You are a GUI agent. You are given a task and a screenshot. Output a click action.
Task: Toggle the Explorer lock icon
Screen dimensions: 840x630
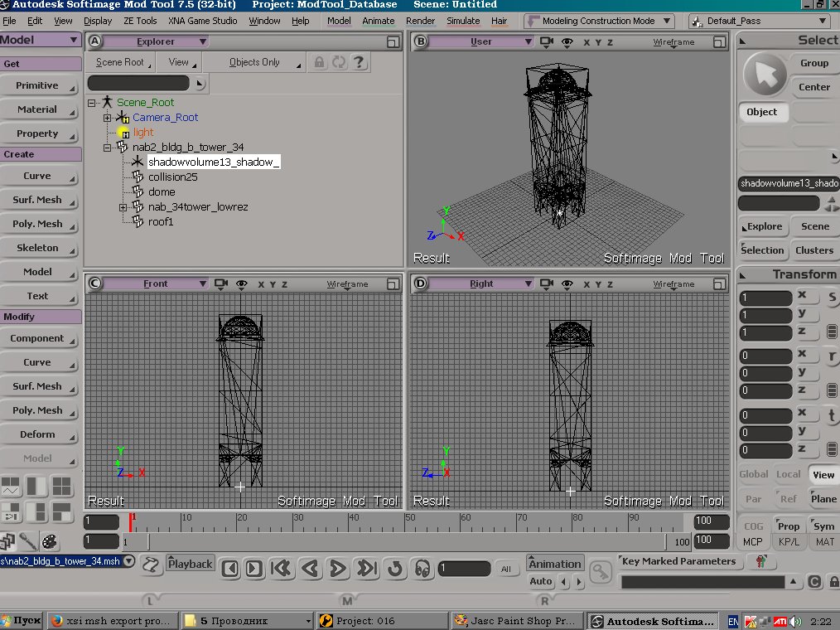319,62
